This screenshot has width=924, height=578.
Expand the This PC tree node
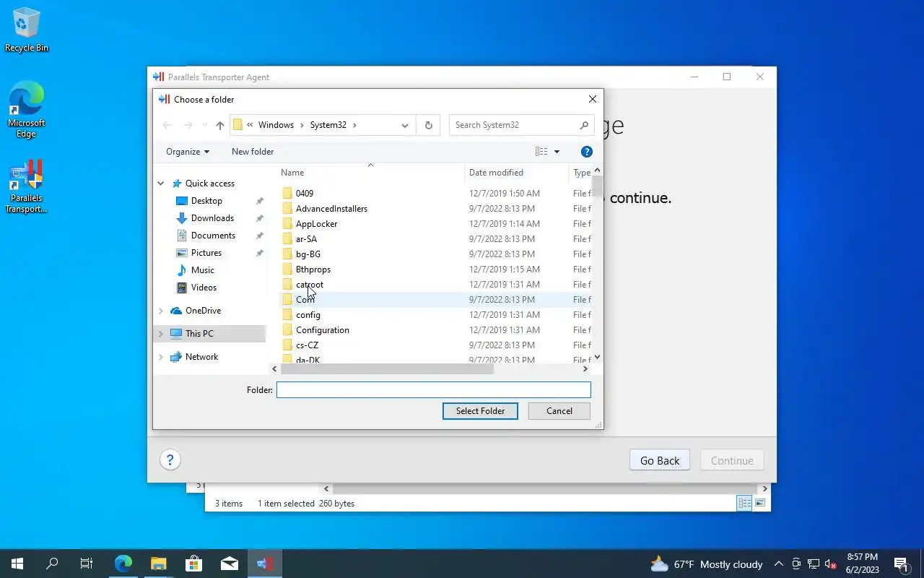[161, 334]
